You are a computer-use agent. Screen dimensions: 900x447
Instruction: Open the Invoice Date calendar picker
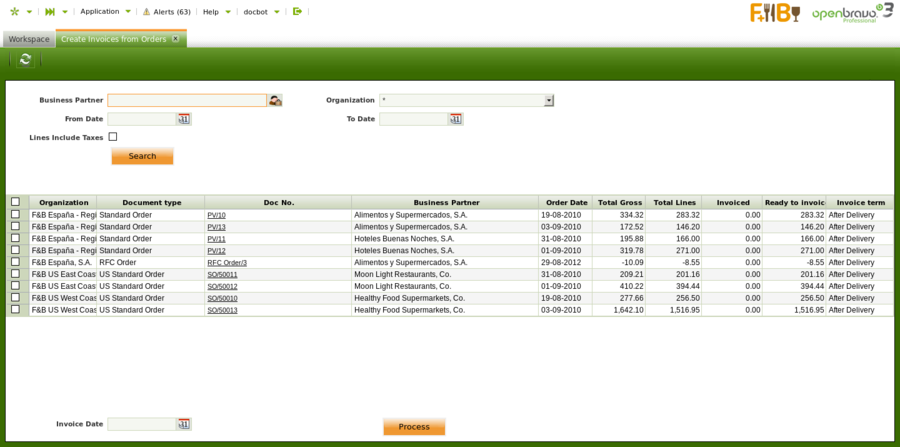pyautogui.click(x=184, y=424)
